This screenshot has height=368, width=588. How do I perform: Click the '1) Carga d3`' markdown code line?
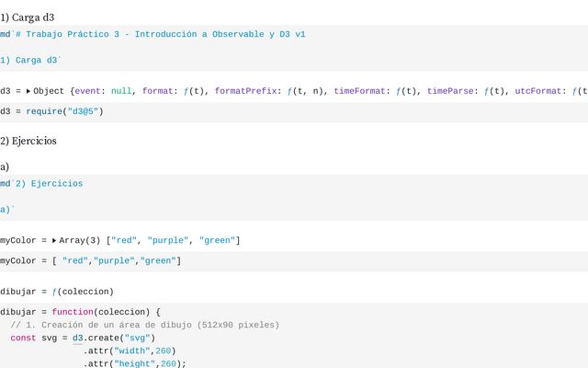(x=31, y=60)
